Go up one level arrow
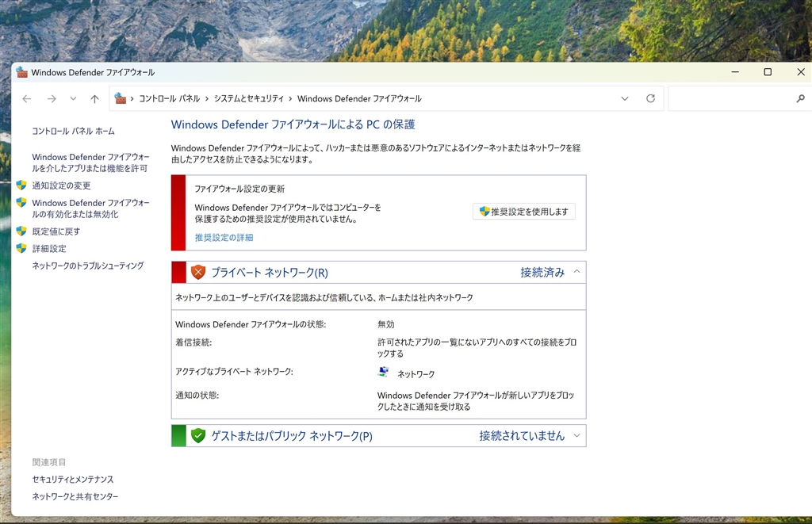 [x=94, y=98]
